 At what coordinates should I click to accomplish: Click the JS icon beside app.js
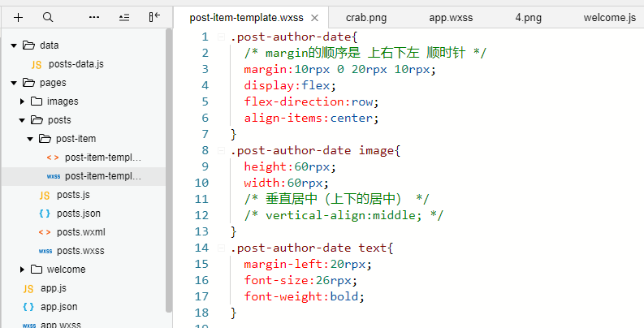click(28, 288)
